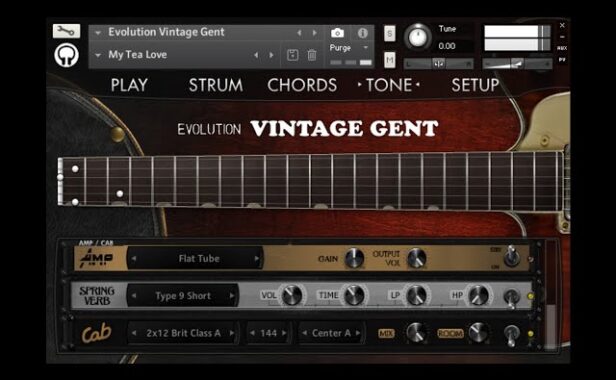The width and height of the screenshot is (616, 380).
Task: Increase the cab mic value 144
Action: point(284,333)
